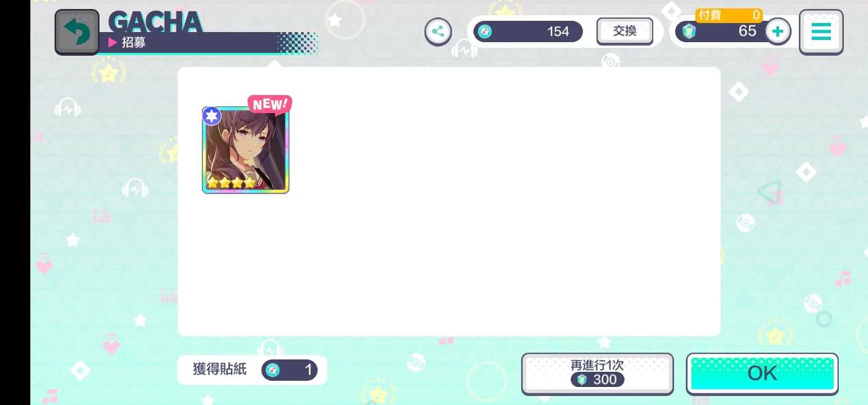This screenshot has width=868, height=405.
Task: Confirm with the OK button
Action: 762,373
